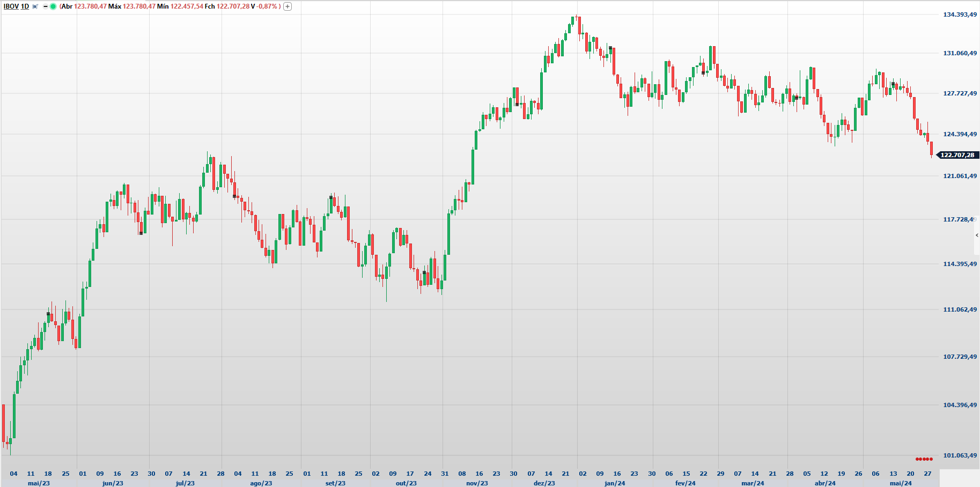Toggle the green status indicator circle

pos(53,6)
